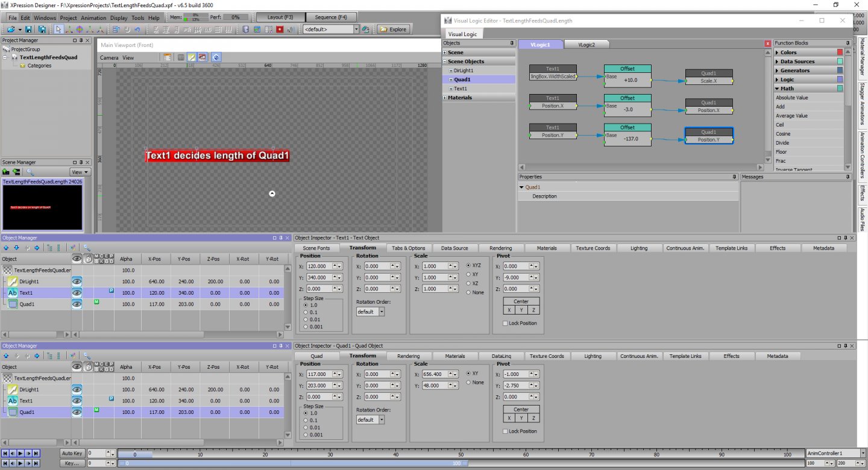
Task: Click the shield icon in main toolbar
Action: (x=245, y=29)
